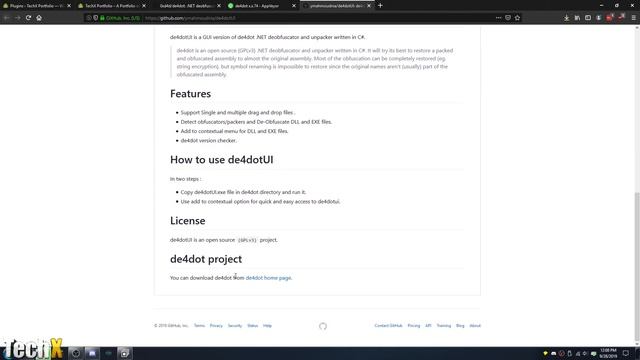640x360 pixels.
Task: Open the Help footer link
Action: [x=267, y=326]
